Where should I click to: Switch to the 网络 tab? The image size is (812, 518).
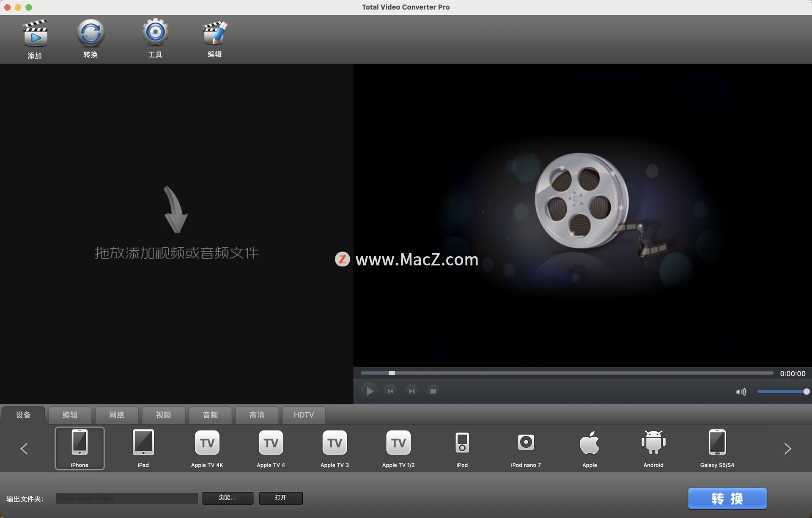pyautogui.click(x=117, y=415)
